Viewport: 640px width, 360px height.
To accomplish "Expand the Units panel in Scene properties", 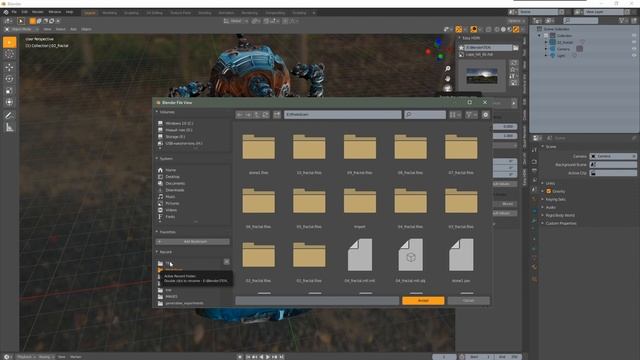I will point(550,183).
